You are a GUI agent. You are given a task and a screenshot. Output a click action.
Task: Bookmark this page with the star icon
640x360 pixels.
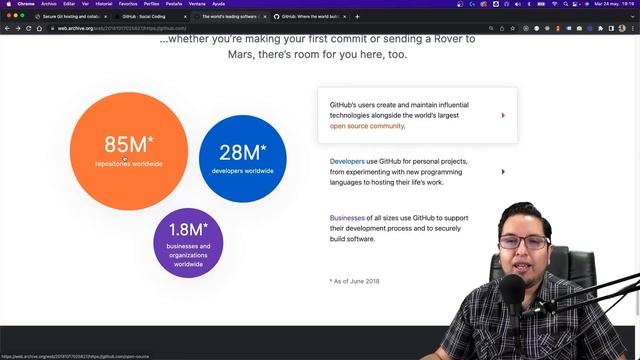point(513,29)
